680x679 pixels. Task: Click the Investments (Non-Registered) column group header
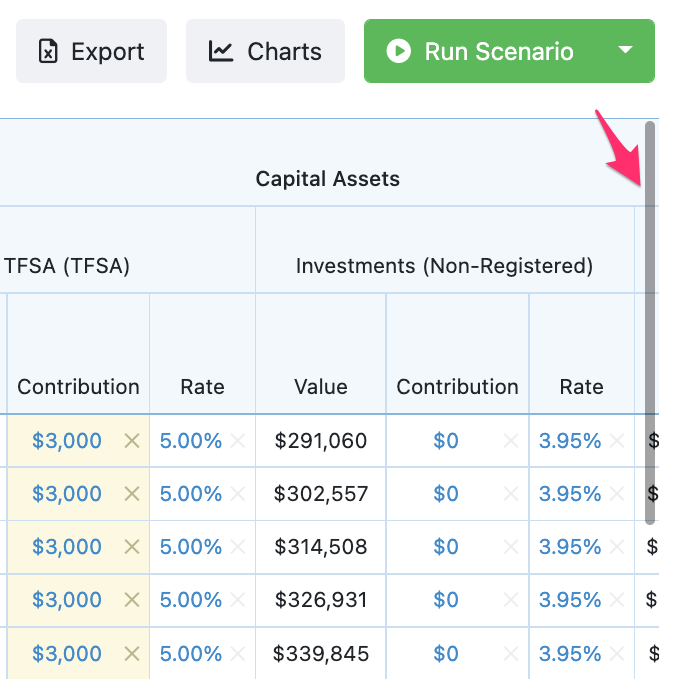tap(444, 266)
